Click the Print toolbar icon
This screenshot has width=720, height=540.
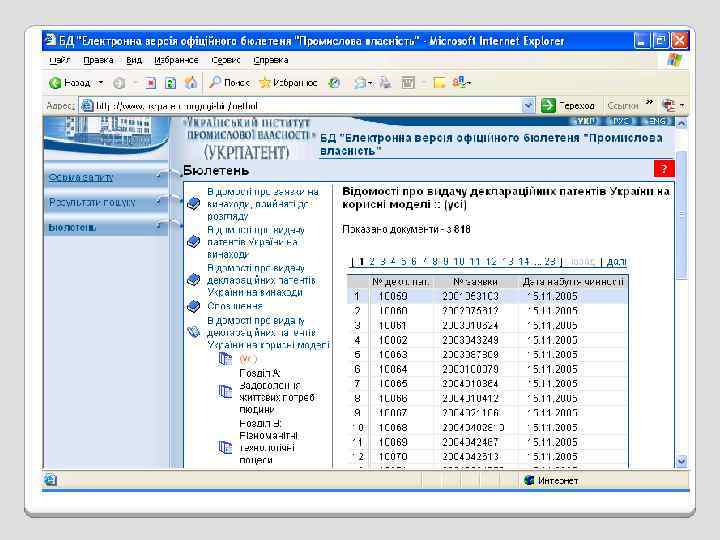[x=385, y=83]
